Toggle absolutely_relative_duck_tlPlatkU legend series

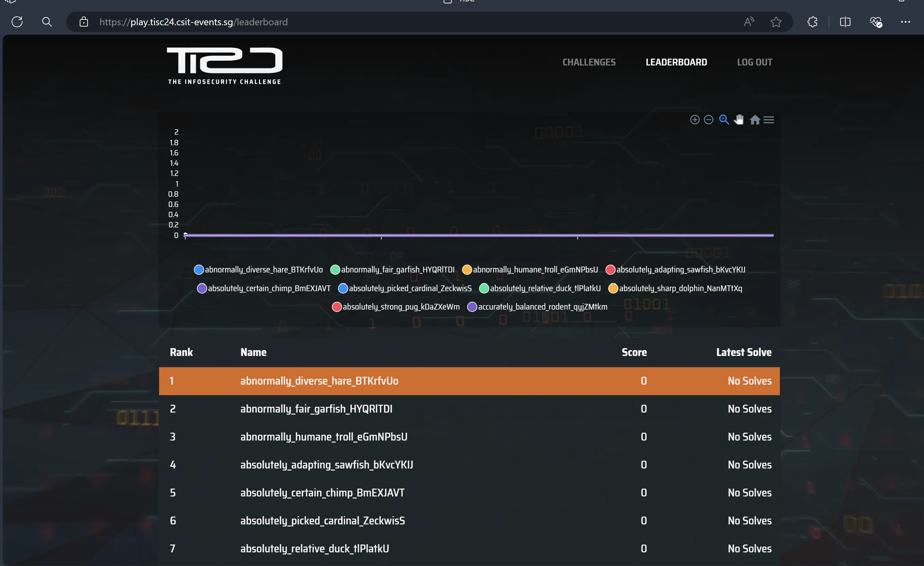click(540, 288)
